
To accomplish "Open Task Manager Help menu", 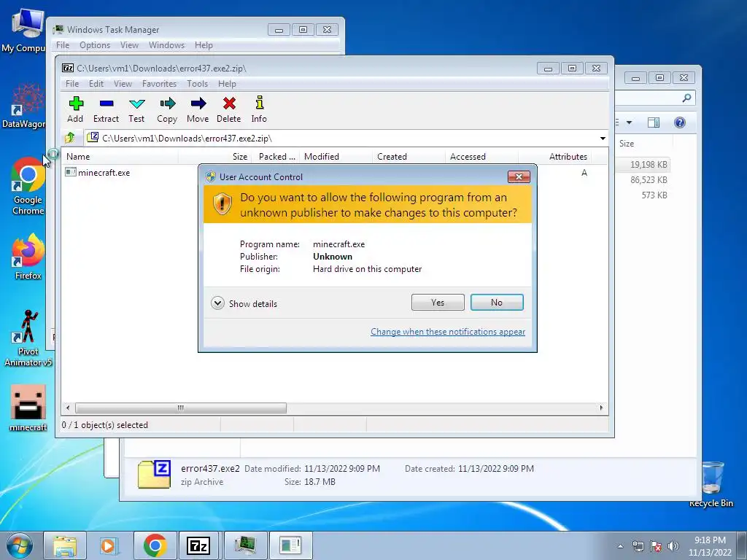I will [x=204, y=45].
